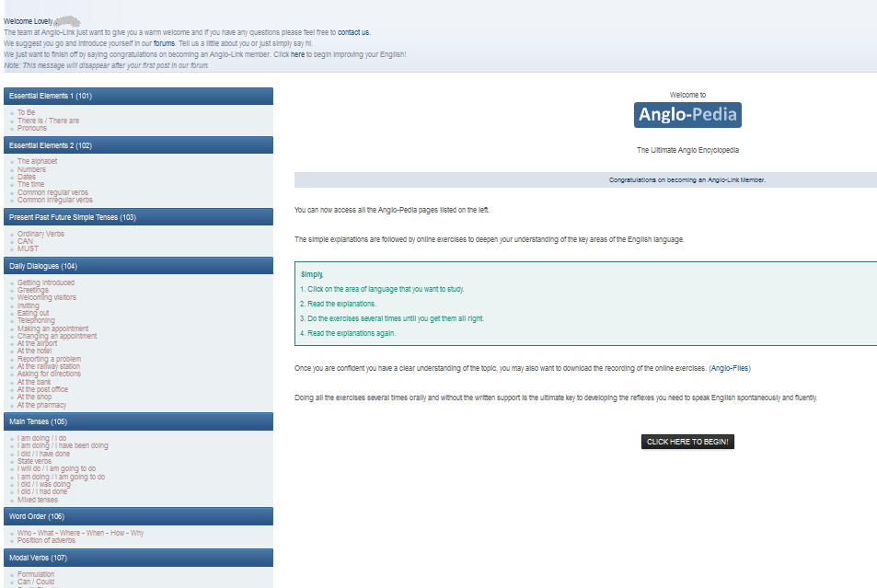Open 'At the hotel' dialogue

pyautogui.click(x=34, y=351)
